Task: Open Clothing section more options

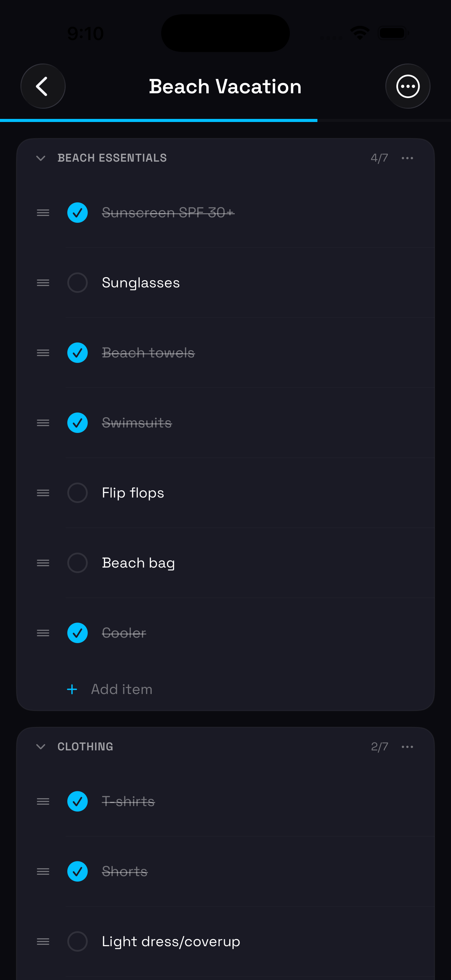Action: point(407,747)
